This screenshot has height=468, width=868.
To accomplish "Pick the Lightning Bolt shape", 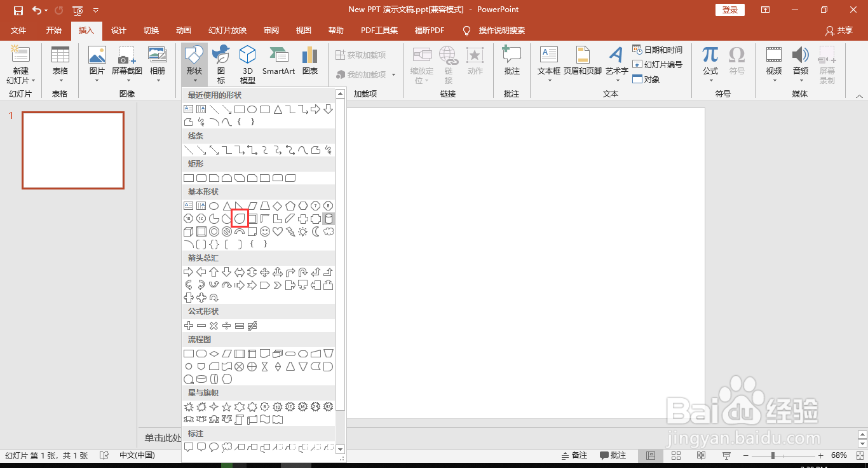I will [290, 231].
